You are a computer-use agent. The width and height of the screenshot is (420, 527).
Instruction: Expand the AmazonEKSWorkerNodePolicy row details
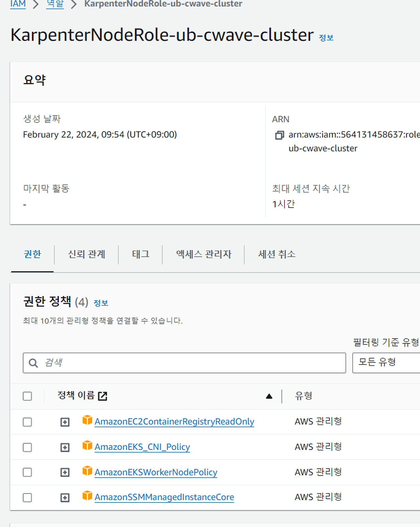[x=65, y=472]
